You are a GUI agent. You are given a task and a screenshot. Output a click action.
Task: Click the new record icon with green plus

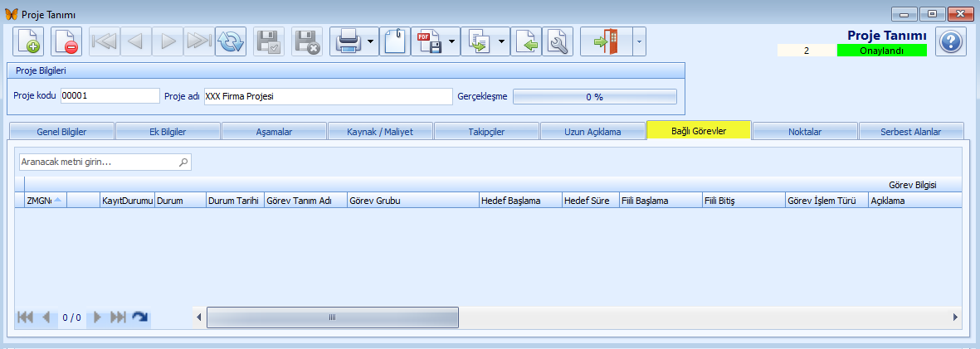pos(28,41)
